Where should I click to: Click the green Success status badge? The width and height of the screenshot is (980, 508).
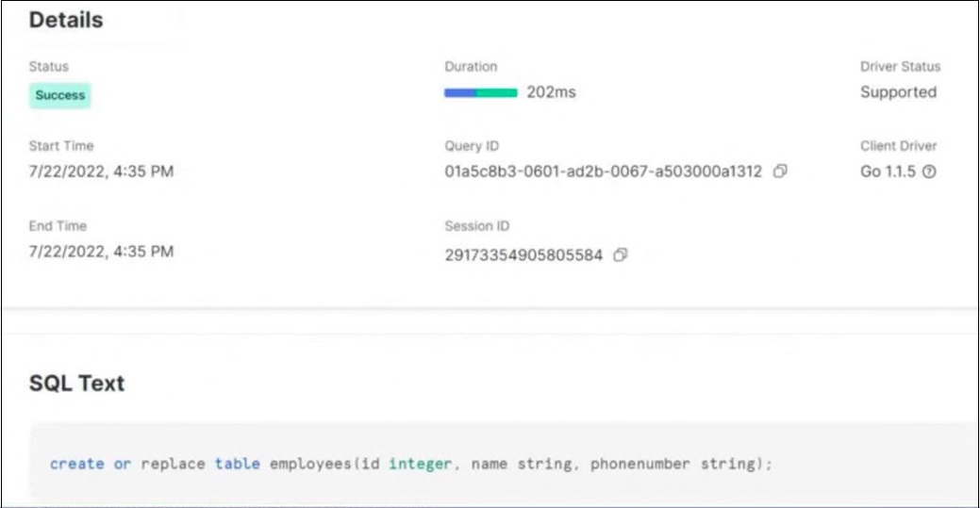60,95
